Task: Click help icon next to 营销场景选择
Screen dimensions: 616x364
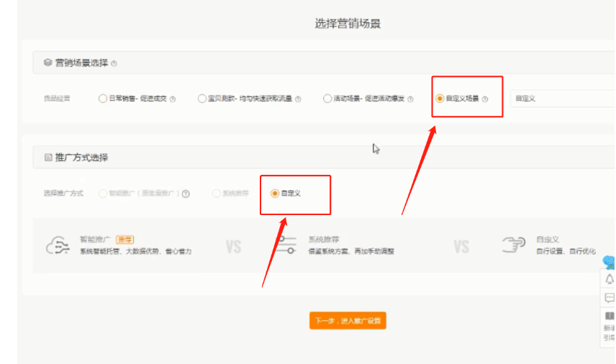Action: [114, 63]
